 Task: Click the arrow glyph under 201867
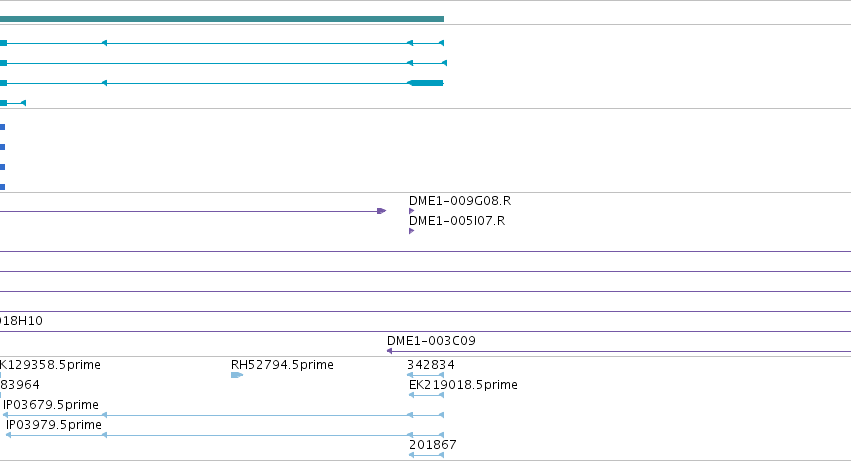coord(426,455)
